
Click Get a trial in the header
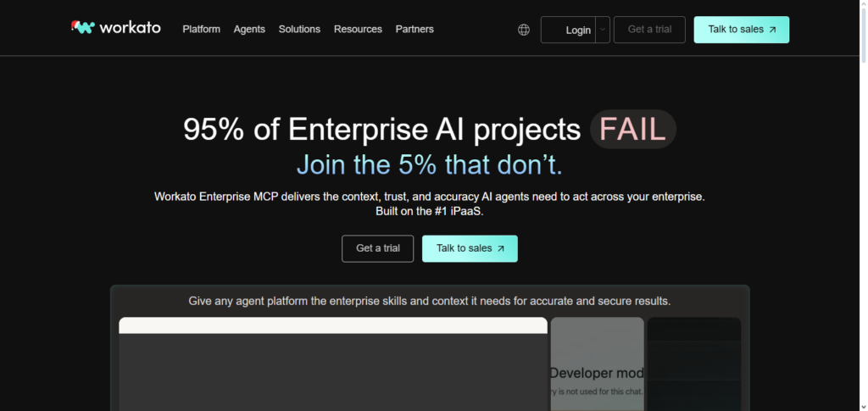649,30
